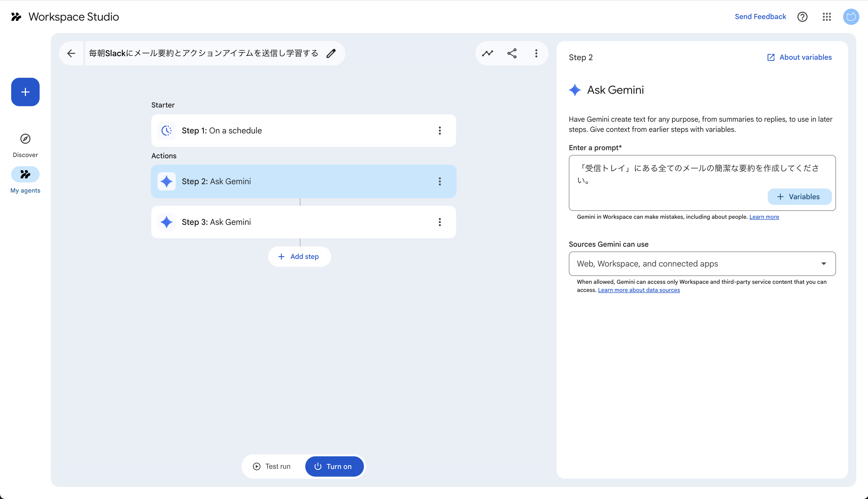Image resolution: width=868 pixels, height=499 pixels.
Task: Click the share icon
Action: tap(512, 53)
